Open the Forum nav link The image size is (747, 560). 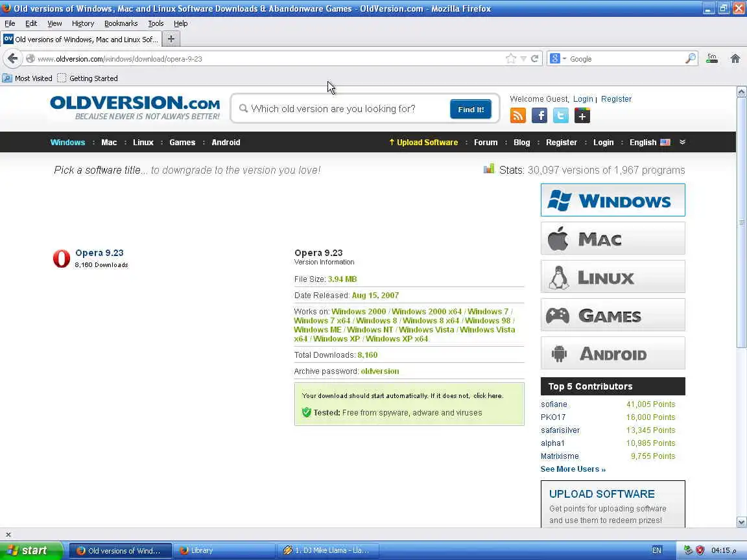pyautogui.click(x=486, y=142)
